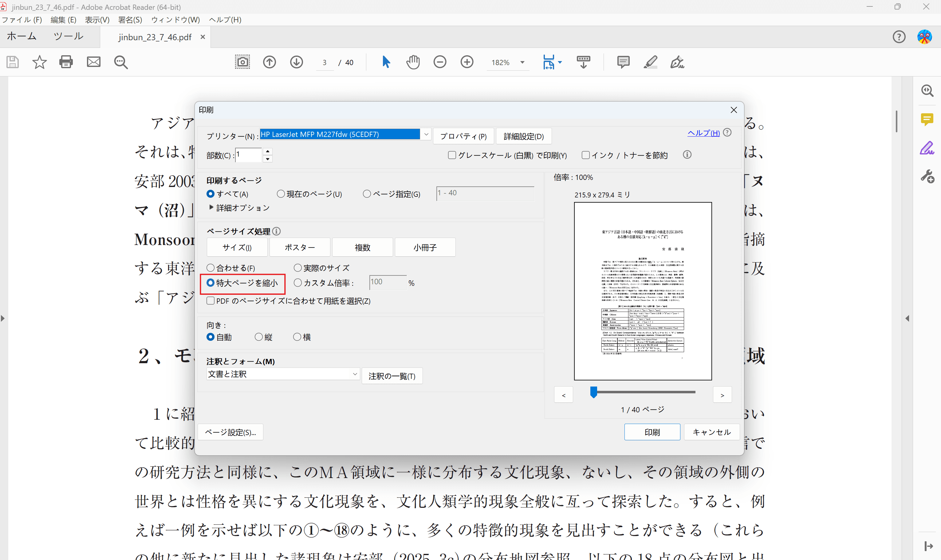Click the hand pan tool
The image size is (941, 560).
coord(413,62)
